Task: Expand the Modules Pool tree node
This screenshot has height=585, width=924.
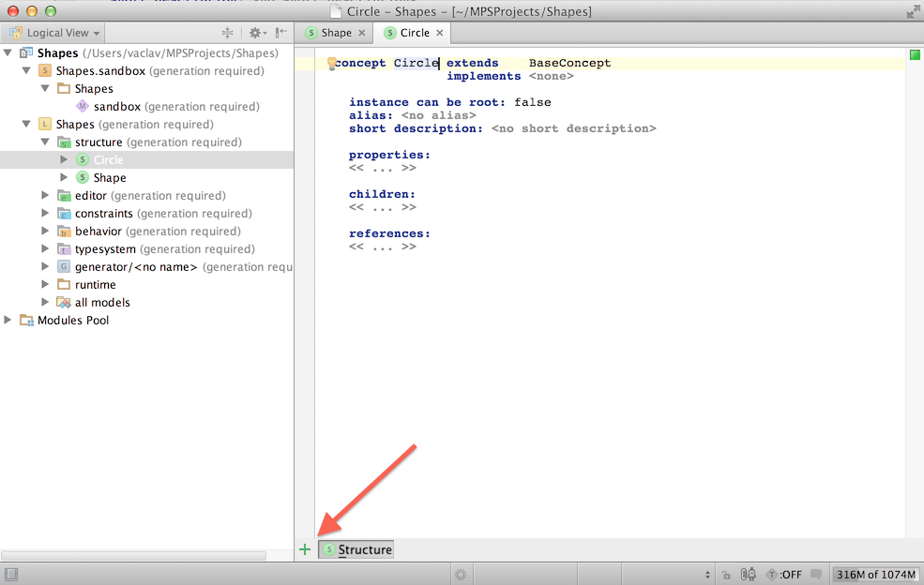Action: click(8, 321)
